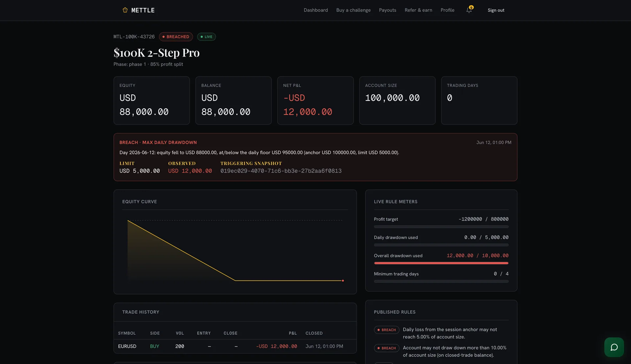The image size is (631, 364).
Task: Click the breach timestamp Jun 12, 01:00 PM
Action: 494,143
